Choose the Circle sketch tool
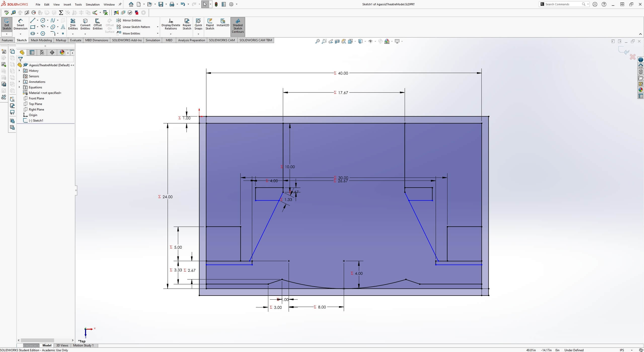The width and height of the screenshot is (644, 352). point(43,20)
